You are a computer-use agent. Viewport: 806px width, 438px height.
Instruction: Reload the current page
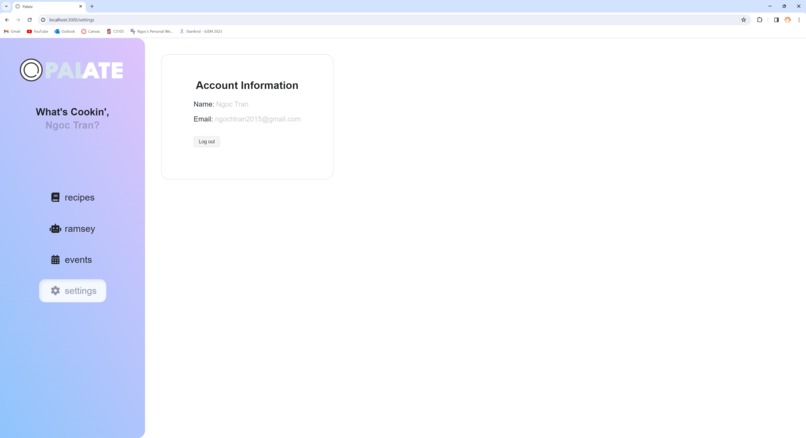click(x=29, y=20)
